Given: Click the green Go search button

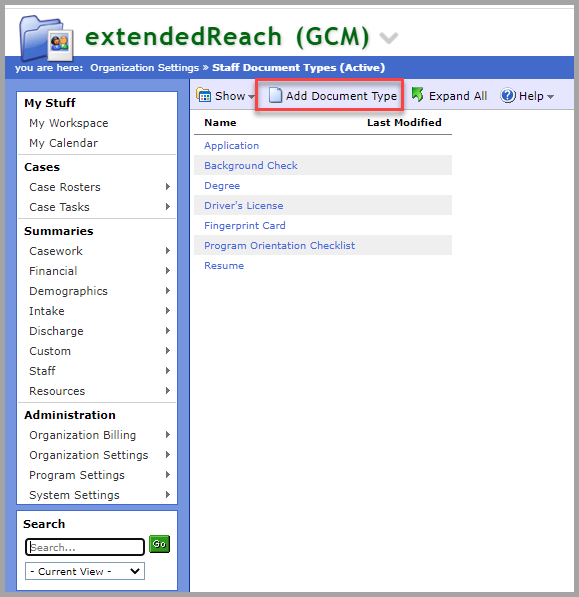Looking at the screenshot, I should coord(159,544).
